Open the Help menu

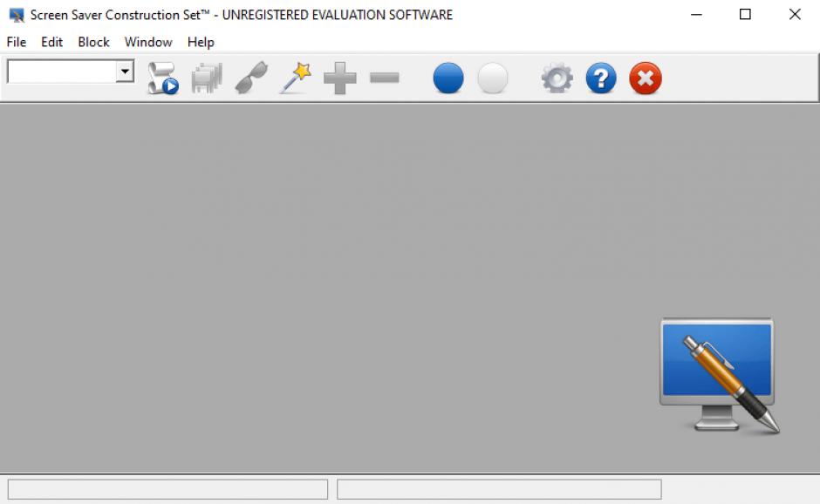(x=201, y=42)
